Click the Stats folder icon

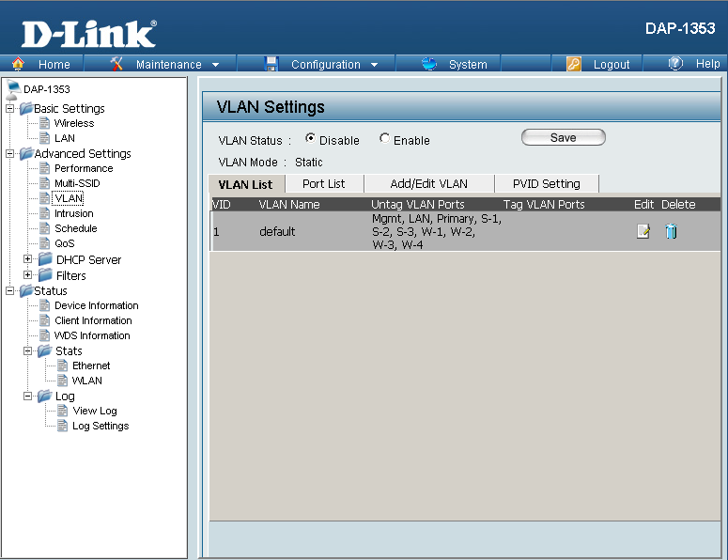[x=44, y=350]
